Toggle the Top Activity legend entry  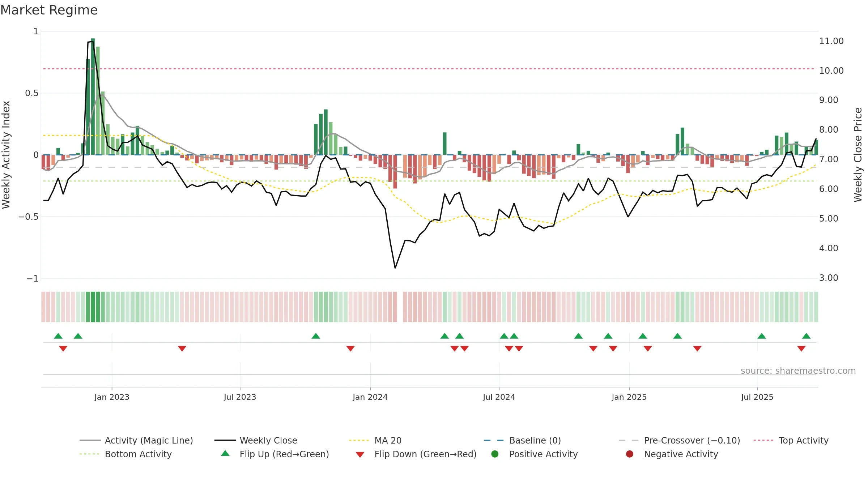[x=791, y=440]
